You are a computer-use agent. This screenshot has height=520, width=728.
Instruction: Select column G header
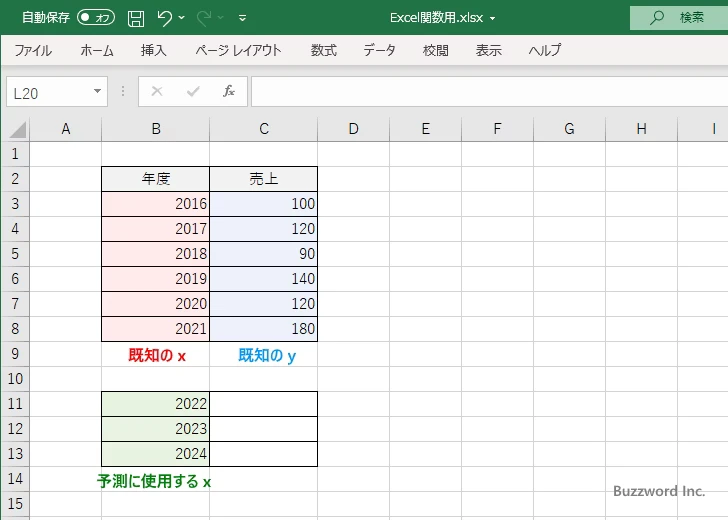click(570, 129)
